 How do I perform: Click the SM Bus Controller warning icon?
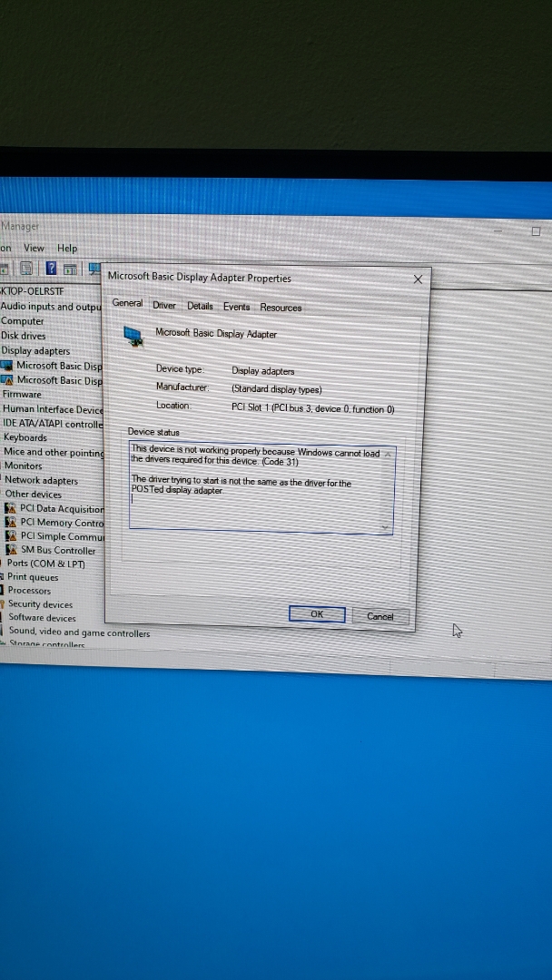(12, 550)
